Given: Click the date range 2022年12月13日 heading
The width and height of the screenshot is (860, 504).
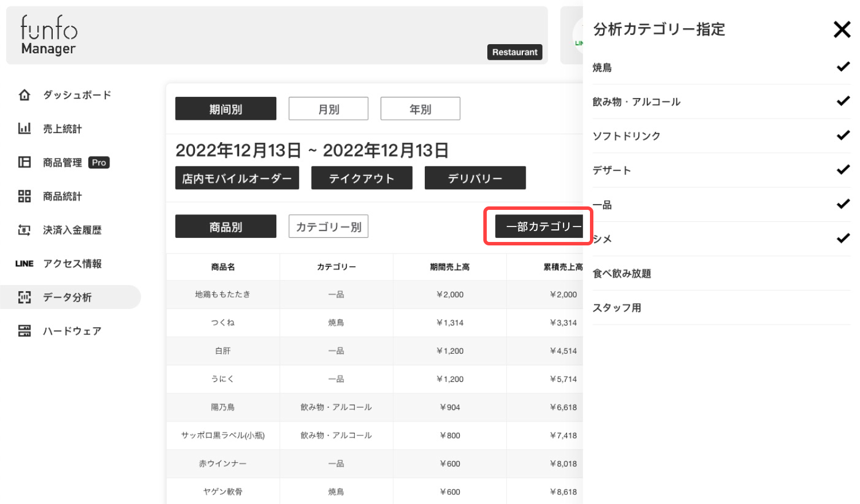Looking at the screenshot, I should click(312, 150).
